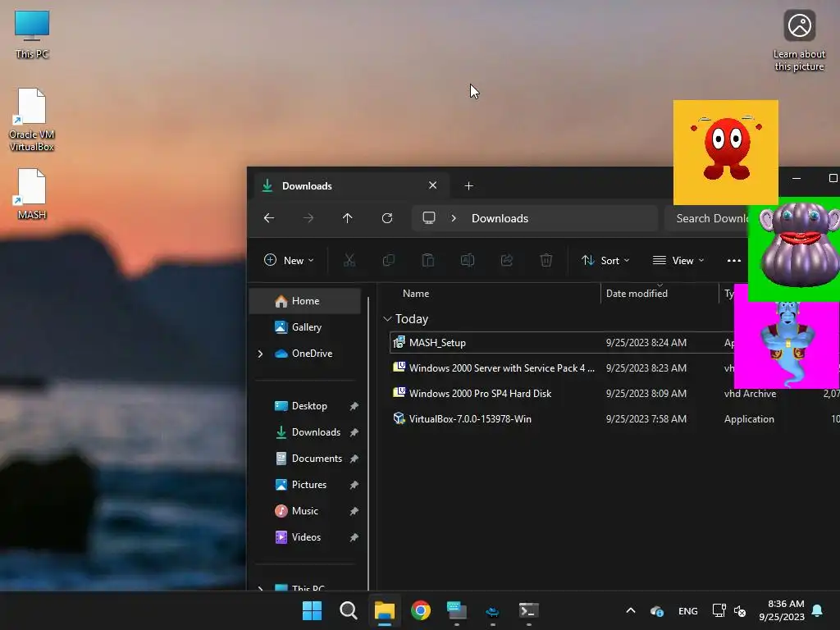
Task: Click the PC icon in address bar
Action: (428, 218)
